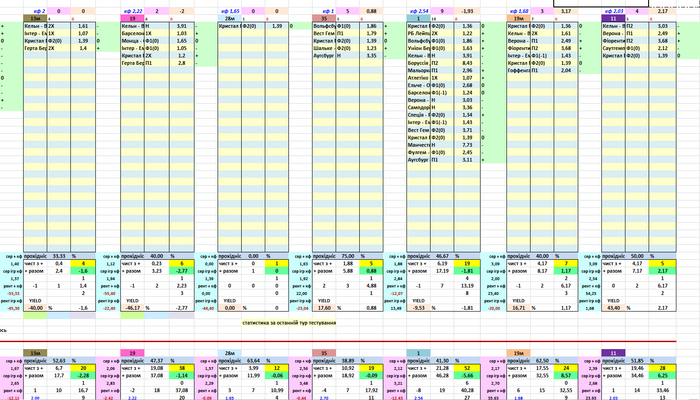Click the прохідніс value 47,37
The image size is (700, 400).
pyautogui.click(x=157, y=361)
